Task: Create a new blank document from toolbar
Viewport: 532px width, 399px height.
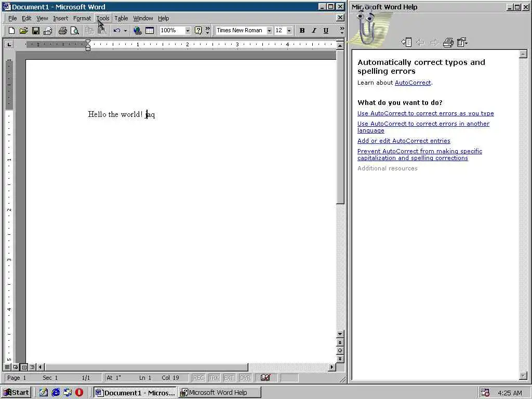Action: [11, 31]
